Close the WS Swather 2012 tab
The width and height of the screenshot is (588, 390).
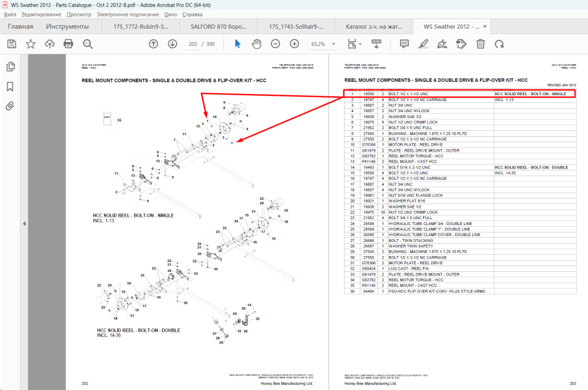[x=485, y=26]
